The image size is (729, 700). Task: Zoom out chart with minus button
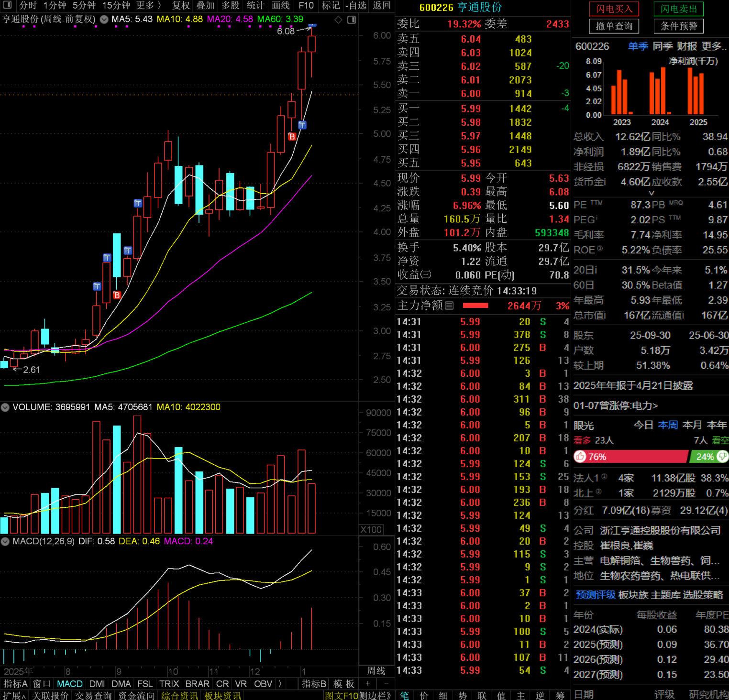pos(387,684)
